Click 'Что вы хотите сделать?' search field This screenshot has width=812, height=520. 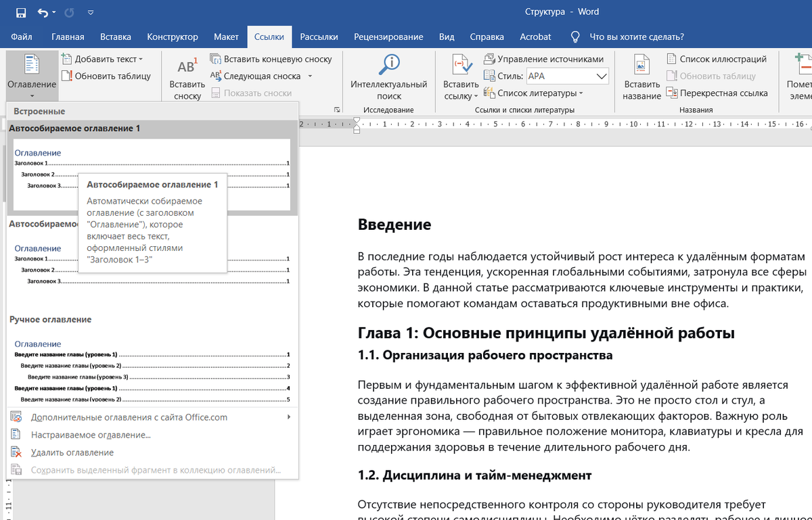(637, 37)
